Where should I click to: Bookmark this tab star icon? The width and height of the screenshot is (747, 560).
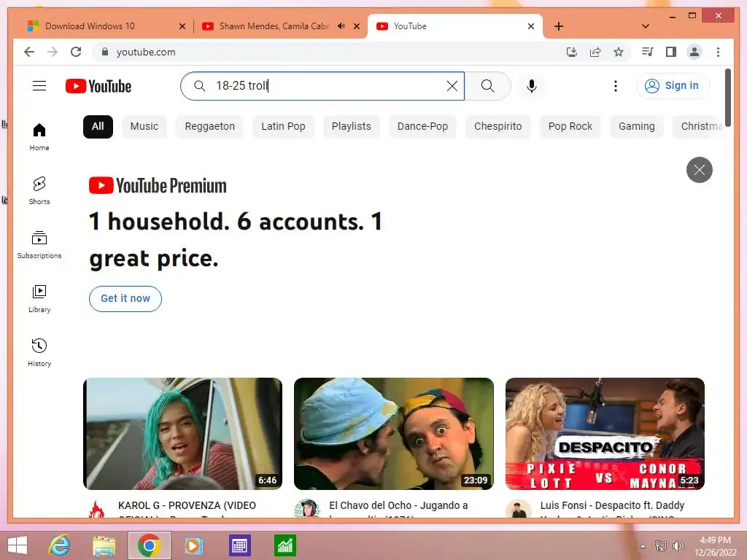coord(619,52)
